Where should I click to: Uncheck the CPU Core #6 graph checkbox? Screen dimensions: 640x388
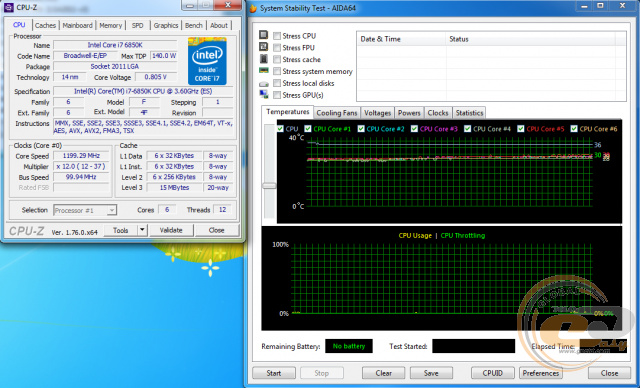coord(574,129)
